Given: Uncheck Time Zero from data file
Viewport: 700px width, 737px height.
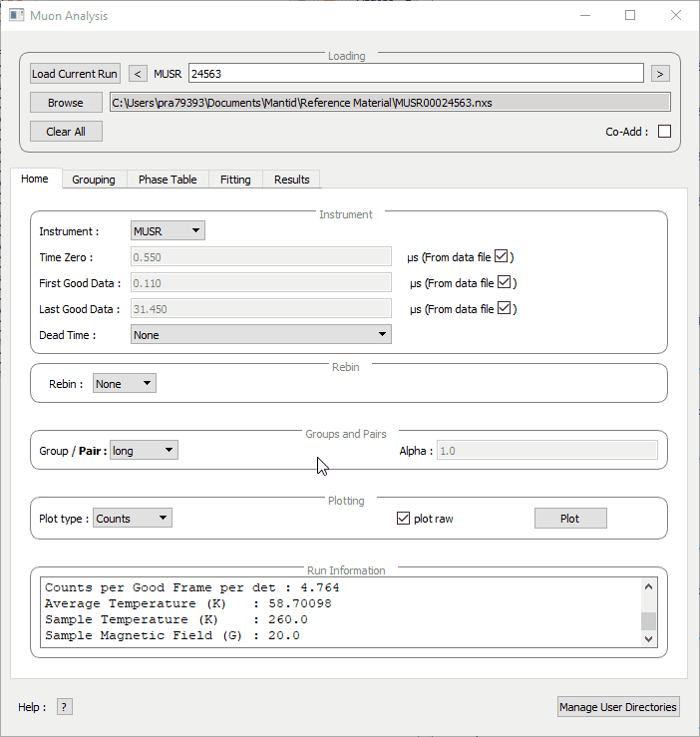Looking at the screenshot, I should tap(503, 256).
